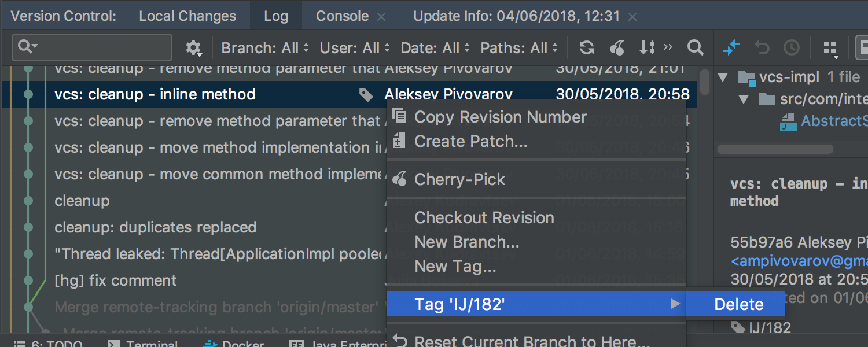The width and height of the screenshot is (868, 347).
Task: Click the commit list vertical scrollbar
Action: point(704,82)
